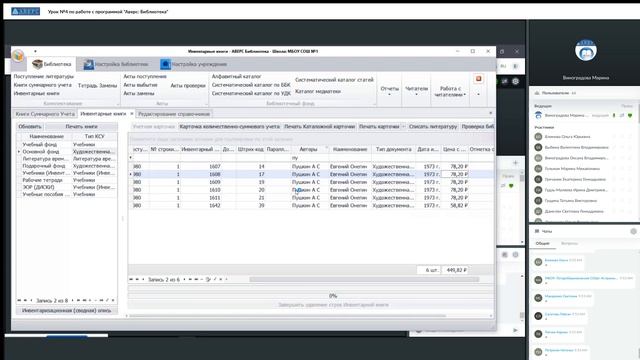This screenshot has width=640, height=360.
Task: Open Акты поступления
Action: click(145, 76)
